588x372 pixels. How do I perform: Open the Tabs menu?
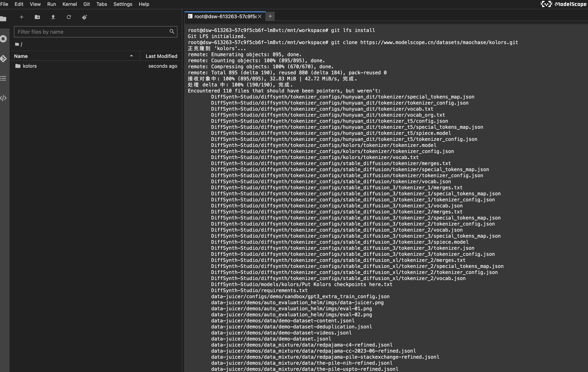pyautogui.click(x=102, y=4)
